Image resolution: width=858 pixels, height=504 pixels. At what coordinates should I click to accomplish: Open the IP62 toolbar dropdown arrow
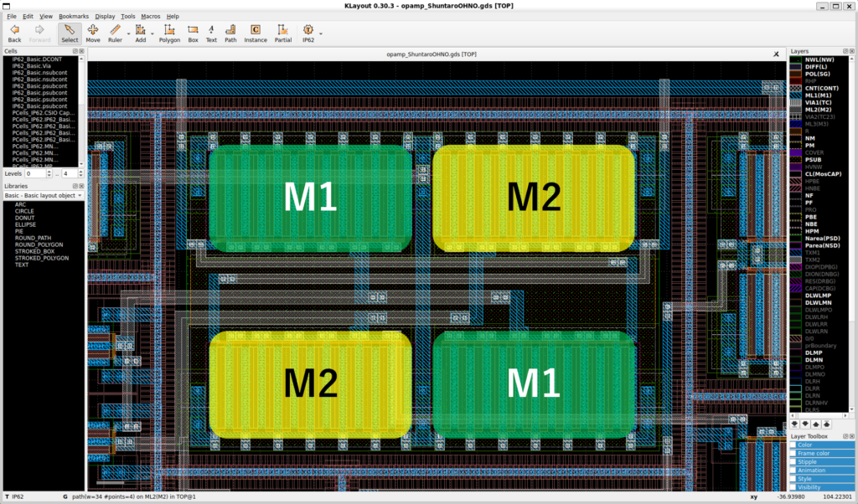[x=321, y=34]
